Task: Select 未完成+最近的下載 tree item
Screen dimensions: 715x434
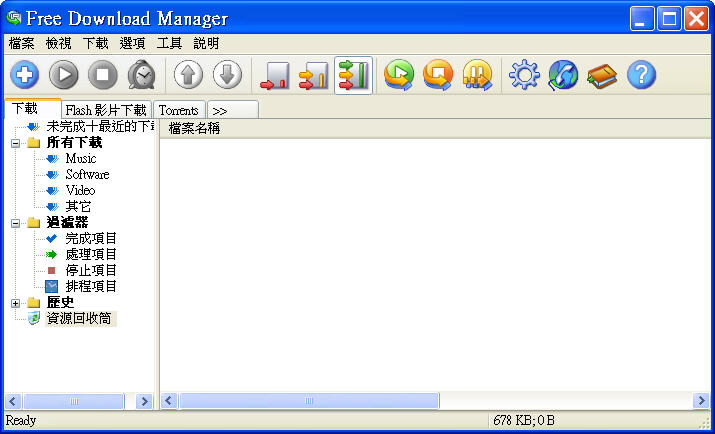Action: click(x=100, y=127)
